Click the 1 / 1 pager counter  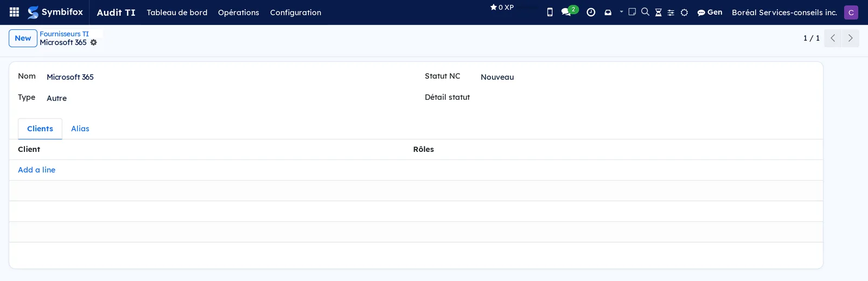pos(812,38)
